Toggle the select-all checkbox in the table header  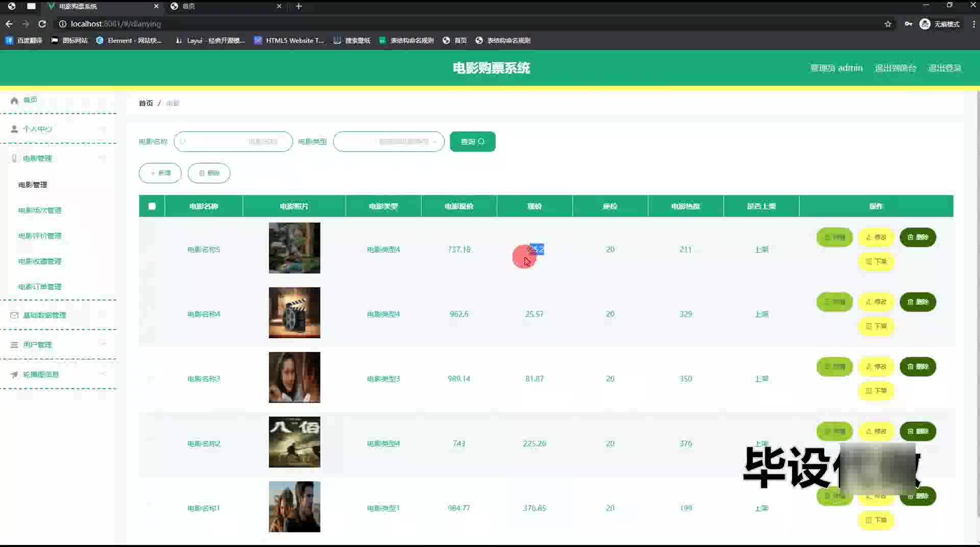coord(152,206)
